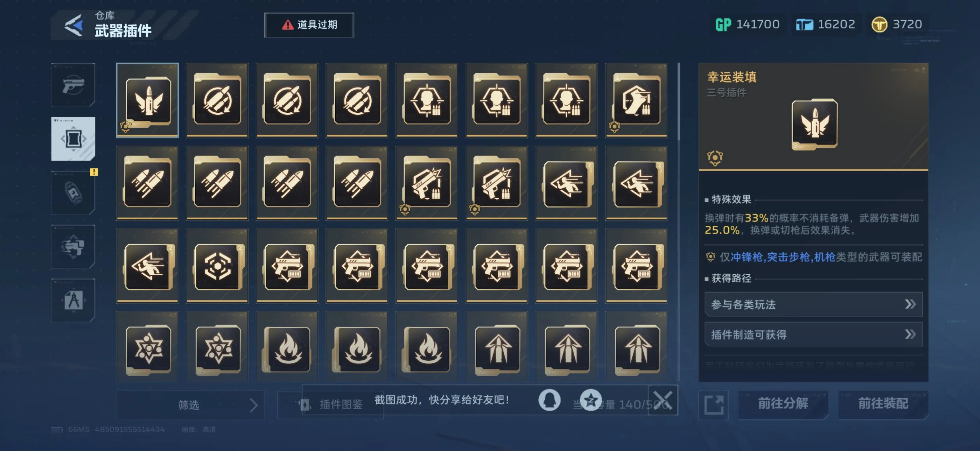The width and height of the screenshot is (980, 451).
Task: Open the compass blueprint sidebar tab
Action: click(73, 301)
